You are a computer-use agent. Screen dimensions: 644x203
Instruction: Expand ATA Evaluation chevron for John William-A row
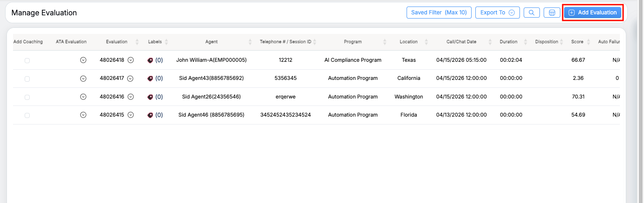pos(83,60)
